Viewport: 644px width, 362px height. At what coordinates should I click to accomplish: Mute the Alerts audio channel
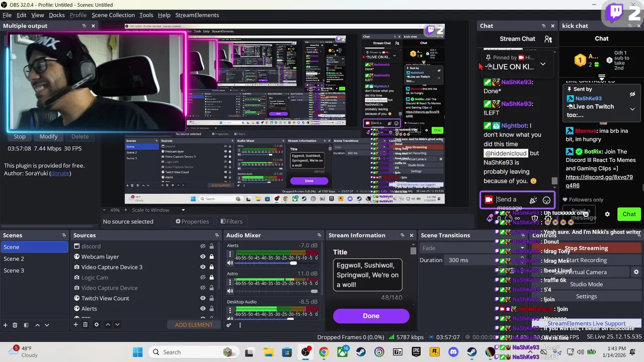pos(230,263)
